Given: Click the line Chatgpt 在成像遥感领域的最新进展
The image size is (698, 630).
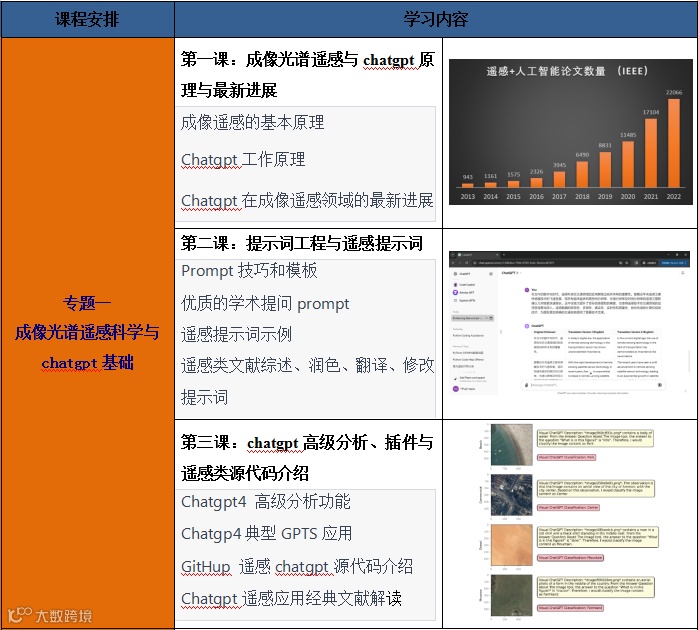Looking at the screenshot, I should [x=307, y=200].
